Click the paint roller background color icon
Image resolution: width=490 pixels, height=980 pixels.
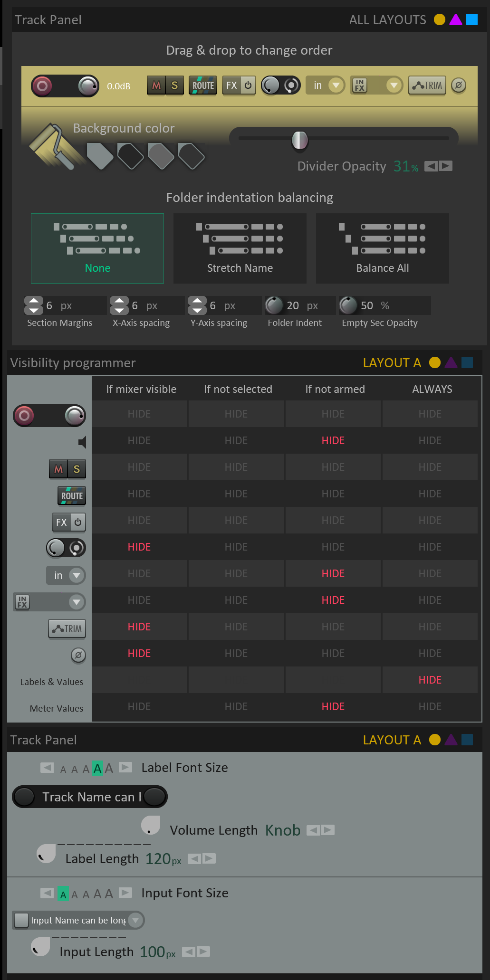52,145
